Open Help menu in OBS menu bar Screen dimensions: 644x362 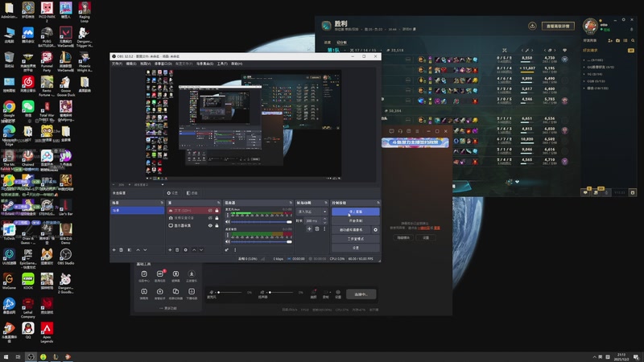[x=237, y=64]
